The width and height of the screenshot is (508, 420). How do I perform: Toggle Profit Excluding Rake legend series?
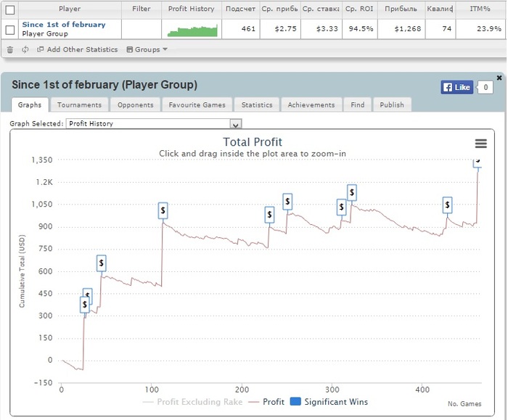click(193, 402)
